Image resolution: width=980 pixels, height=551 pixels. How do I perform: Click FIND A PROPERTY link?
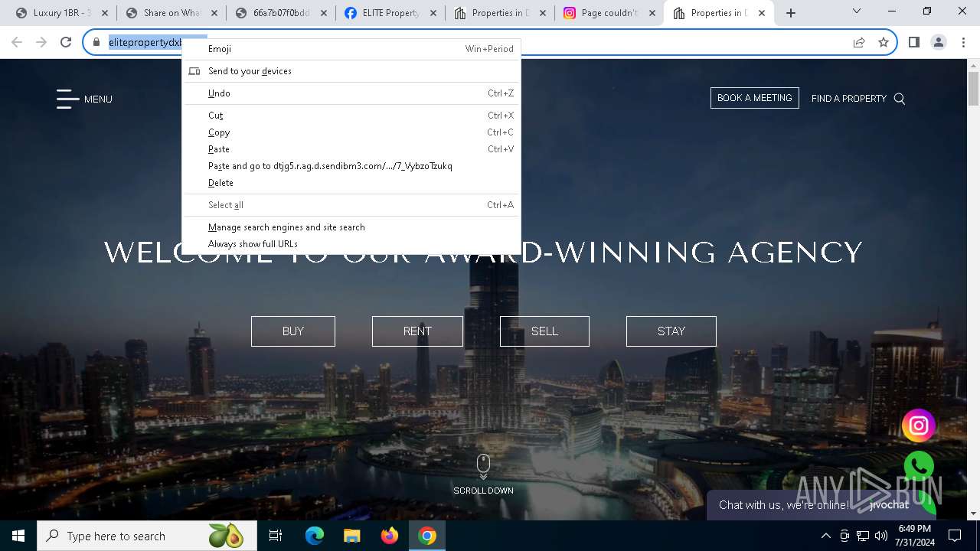(x=848, y=99)
